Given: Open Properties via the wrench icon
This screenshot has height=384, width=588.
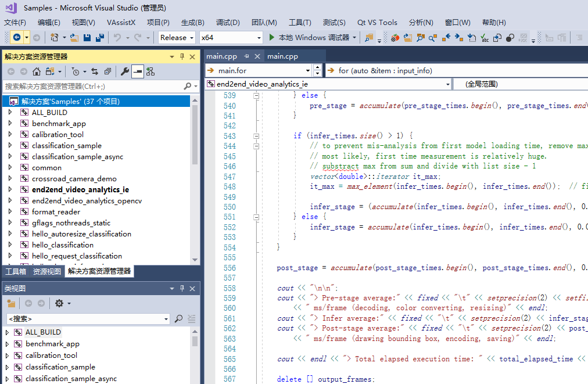Looking at the screenshot, I should coord(124,71).
